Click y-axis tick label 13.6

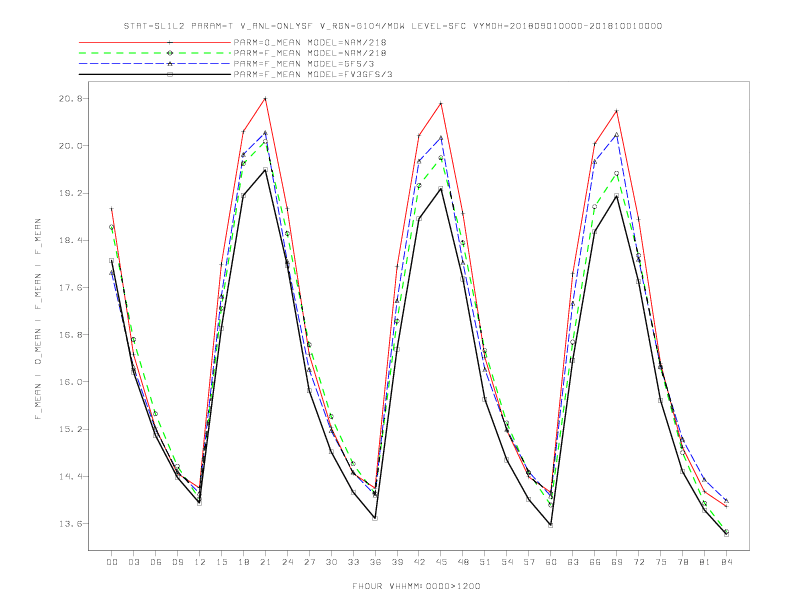[70, 524]
